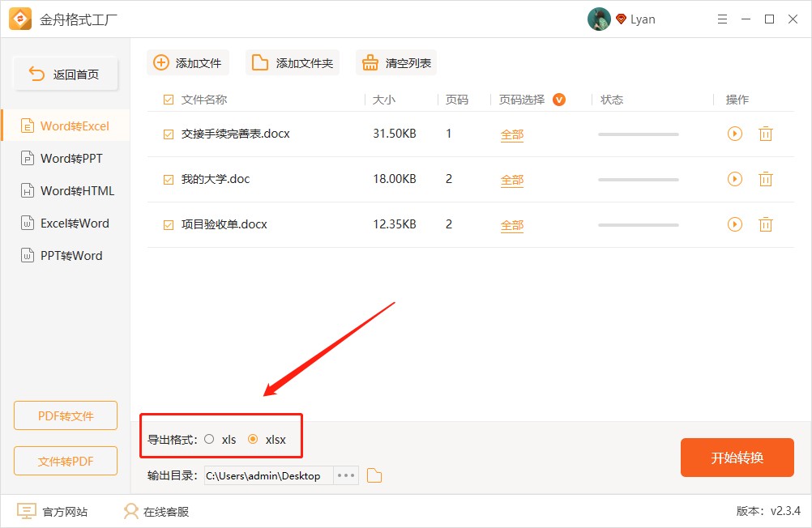This screenshot has width=812, height=528.
Task: Open output folder via the folder icon
Action: coord(374,475)
